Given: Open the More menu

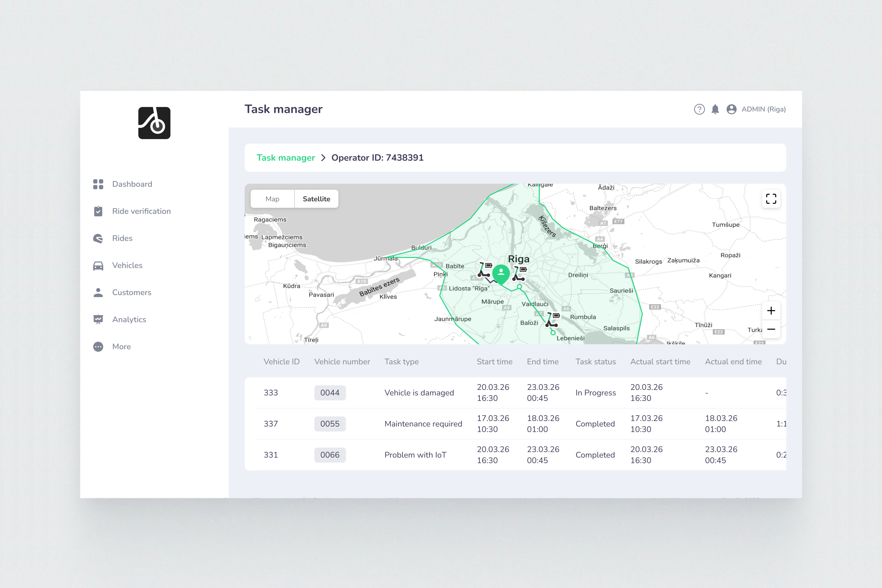Looking at the screenshot, I should click(121, 347).
